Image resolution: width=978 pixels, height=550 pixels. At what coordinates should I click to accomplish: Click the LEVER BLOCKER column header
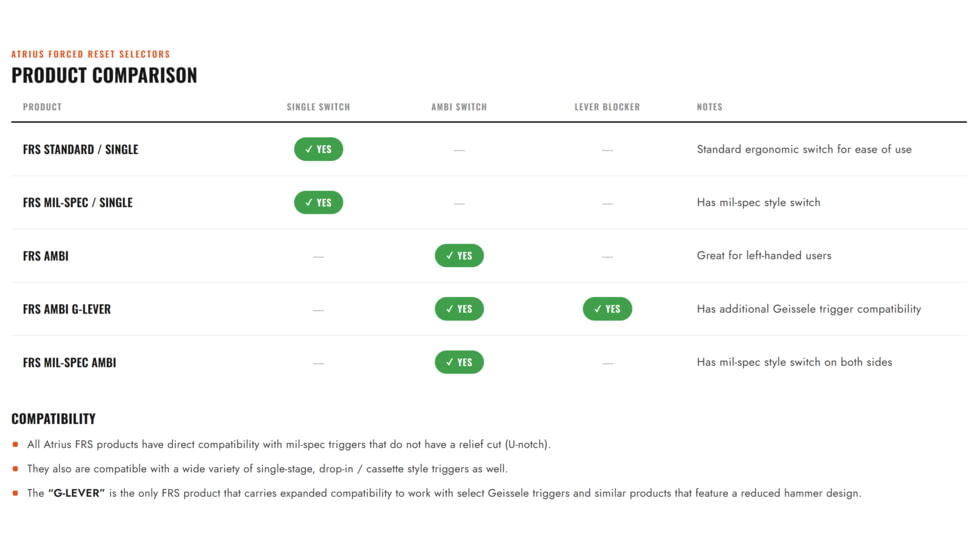(607, 107)
